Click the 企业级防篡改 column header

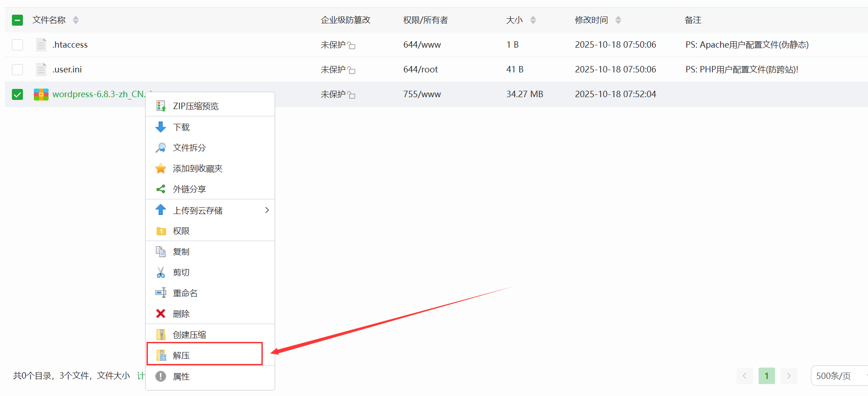(346, 20)
